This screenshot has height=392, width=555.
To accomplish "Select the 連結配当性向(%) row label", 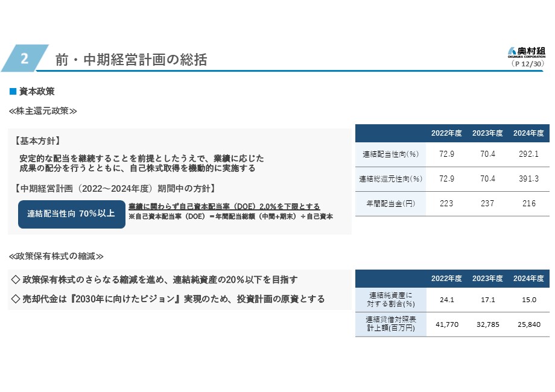I will click(x=390, y=154).
